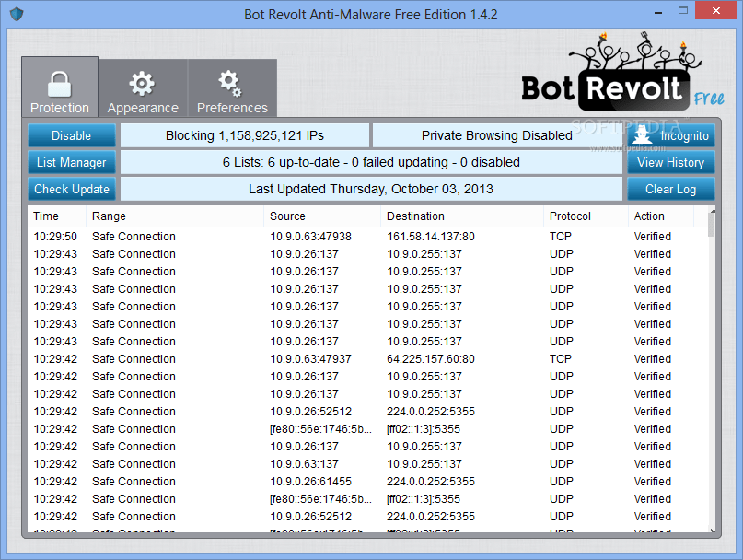Enable Incognito private browsing mode
Image resolution: width=743 pixels, height=560 pixels.
(670, 134)
